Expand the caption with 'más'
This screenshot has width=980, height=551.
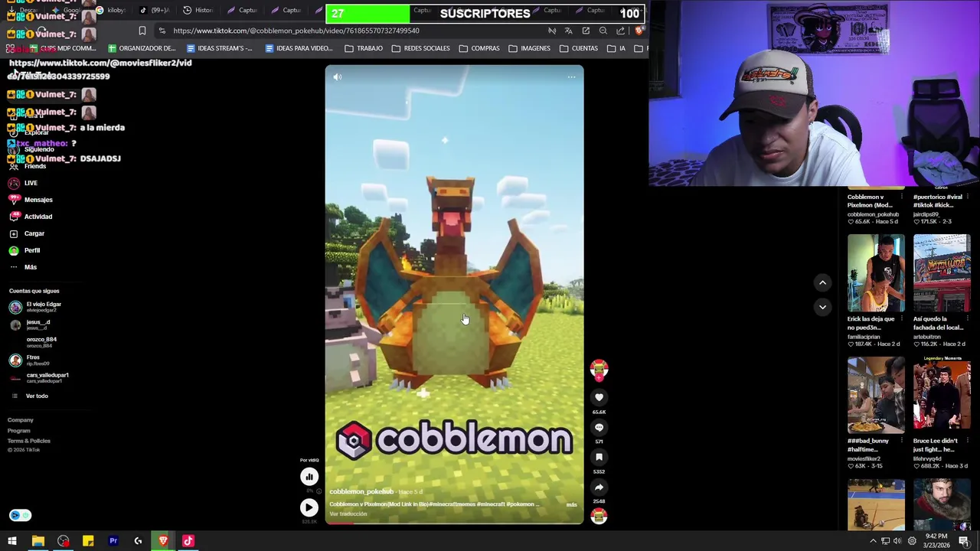(x=571, y=504)
